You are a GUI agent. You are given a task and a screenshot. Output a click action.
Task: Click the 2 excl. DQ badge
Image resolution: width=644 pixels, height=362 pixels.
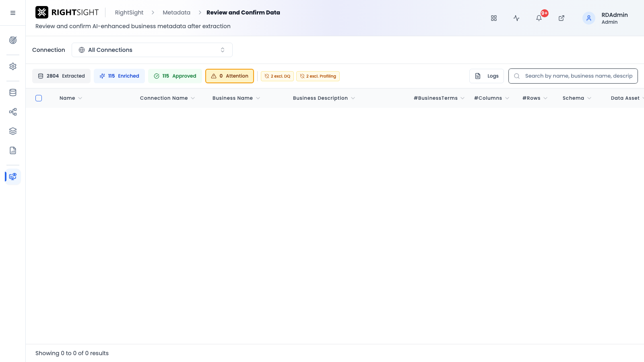pos(277,76)
